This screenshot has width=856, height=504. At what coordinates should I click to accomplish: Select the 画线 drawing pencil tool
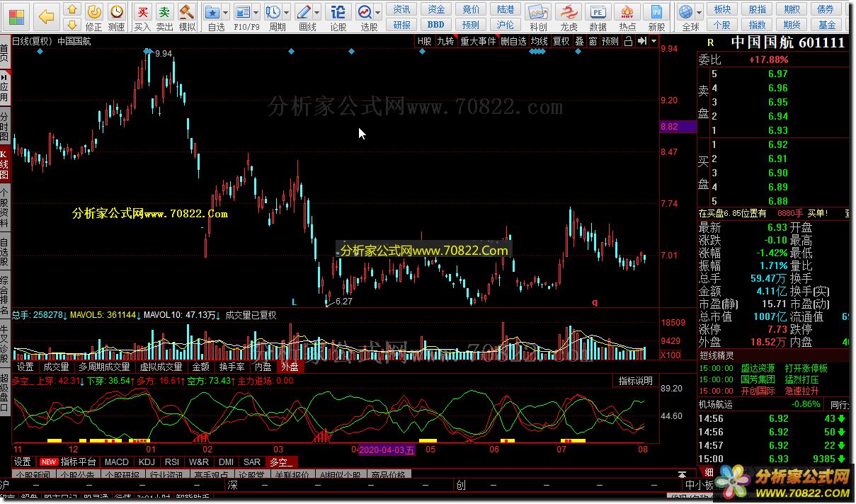click(x=304, y=12)
